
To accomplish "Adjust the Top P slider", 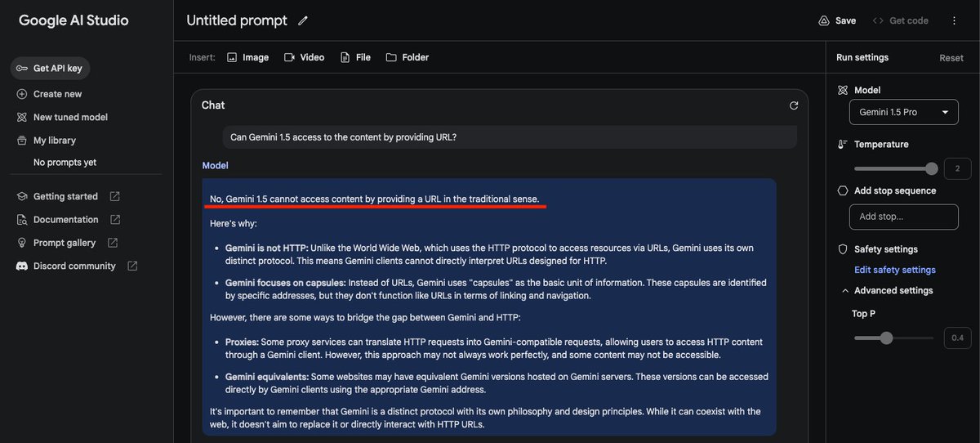I will point(893,338).
